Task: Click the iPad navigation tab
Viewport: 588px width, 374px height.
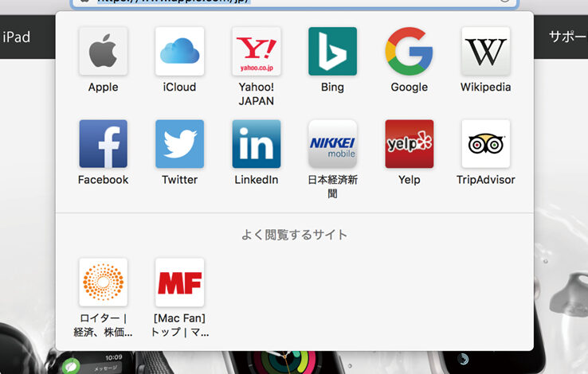Action: click(x=17, y=37)
